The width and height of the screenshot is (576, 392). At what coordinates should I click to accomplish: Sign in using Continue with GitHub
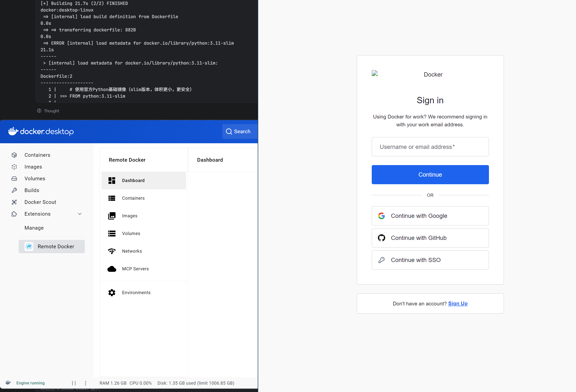[x=430, y=238]
